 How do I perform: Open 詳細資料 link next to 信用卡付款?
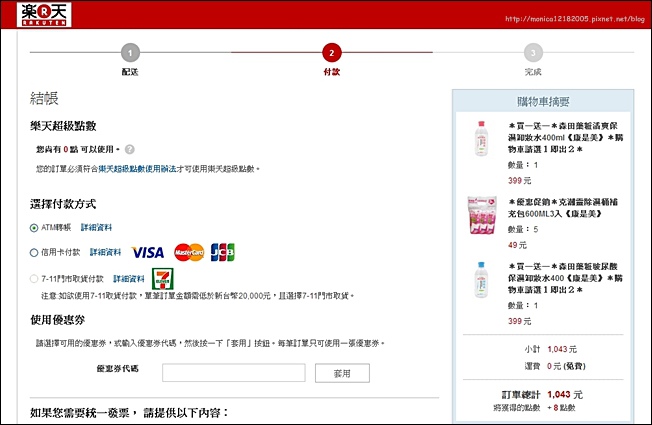(x=106, y=252)
